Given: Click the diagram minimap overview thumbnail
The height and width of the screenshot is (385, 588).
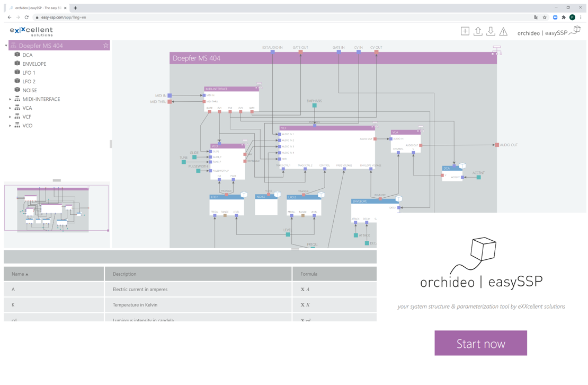Looking at the screenshot, I should click(57, 208).
